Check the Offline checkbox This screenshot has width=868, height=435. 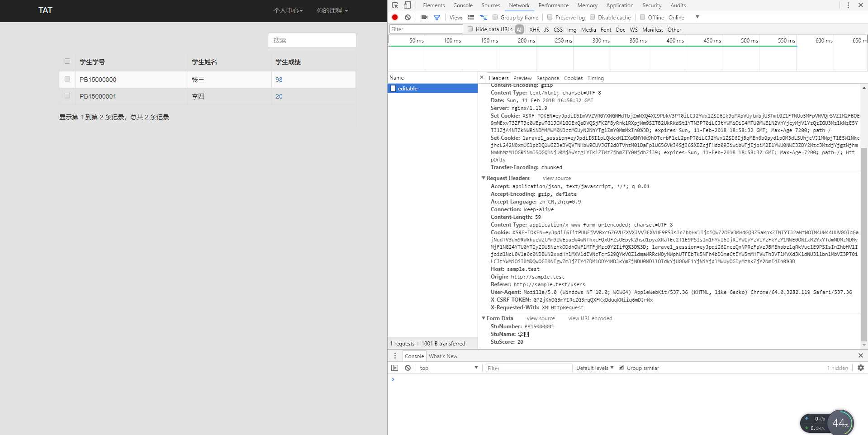pyautogui.click(x=642, y=17)
